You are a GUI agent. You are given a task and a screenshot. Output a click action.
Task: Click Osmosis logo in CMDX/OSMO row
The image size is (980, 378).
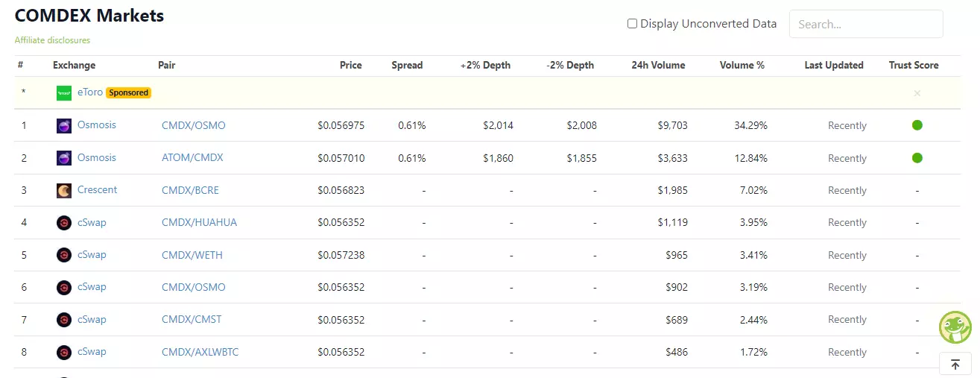point(64,126)
